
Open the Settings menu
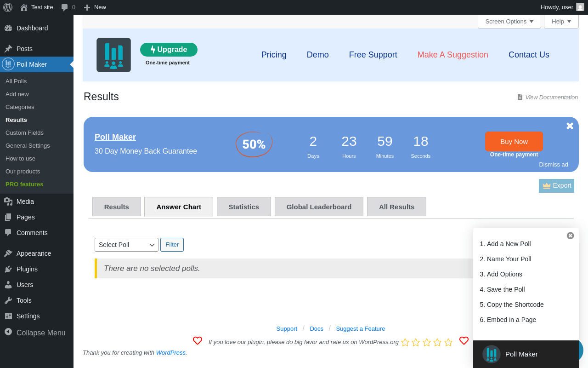point(37,316)
